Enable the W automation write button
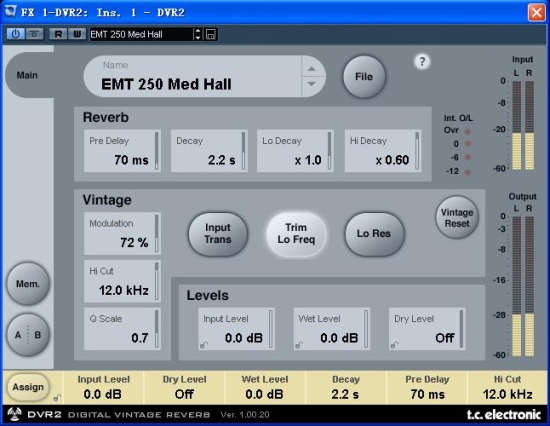The image size is (550, 426). pos(77,34)
